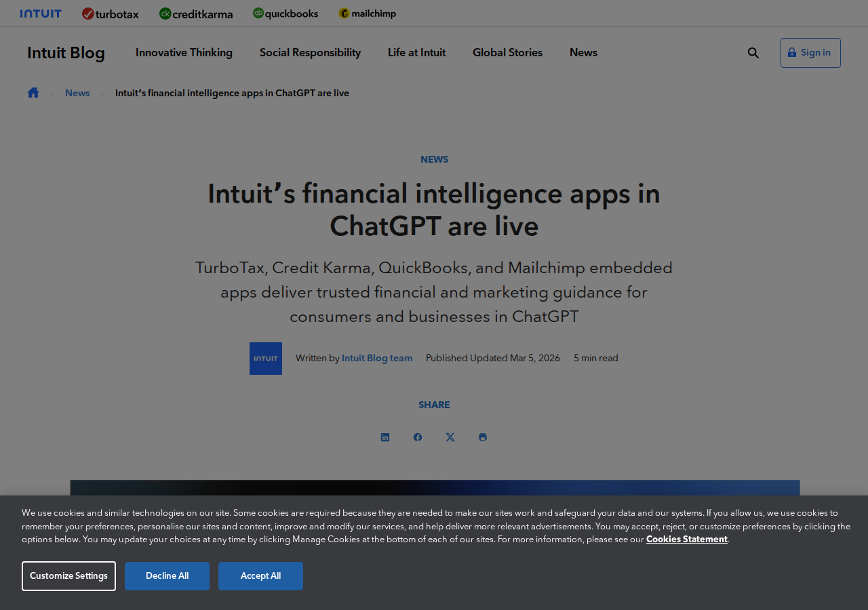Print the article with printer icon
Viewport: 868px width, 610px height.
483,437
